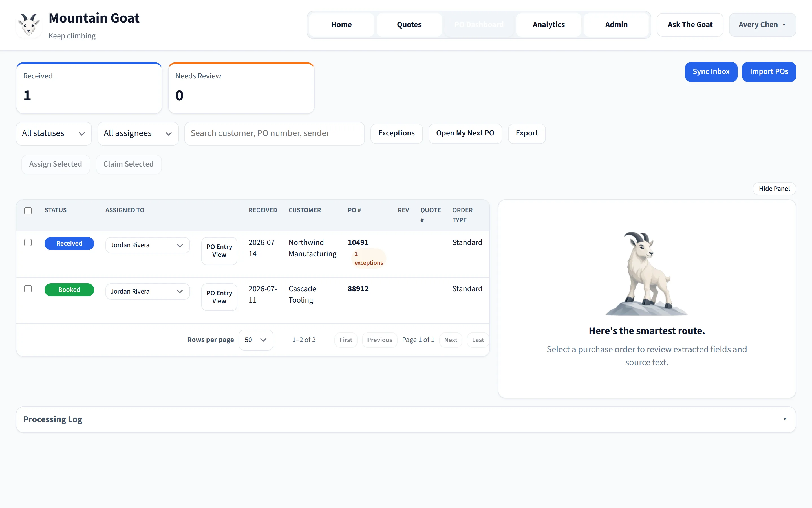Open the All assignees dropdown
The image size is (812, 508).
(138, 133)
